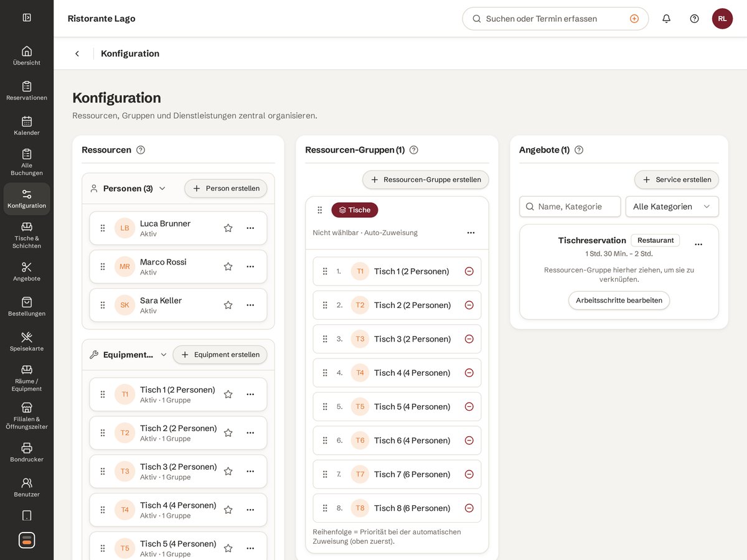This screenshot has width=747, height=560.
Task: Click the app logo at sidebar bottom
Action: click(x=27, y=540)
